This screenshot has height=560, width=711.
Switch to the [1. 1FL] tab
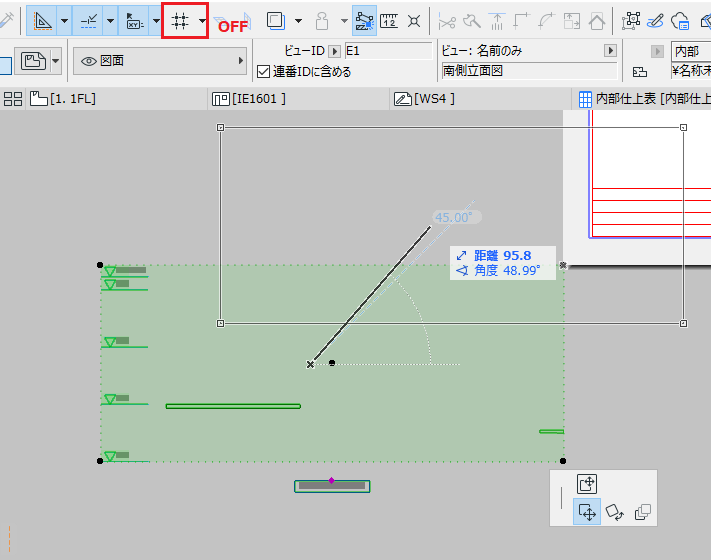(63, 98)
